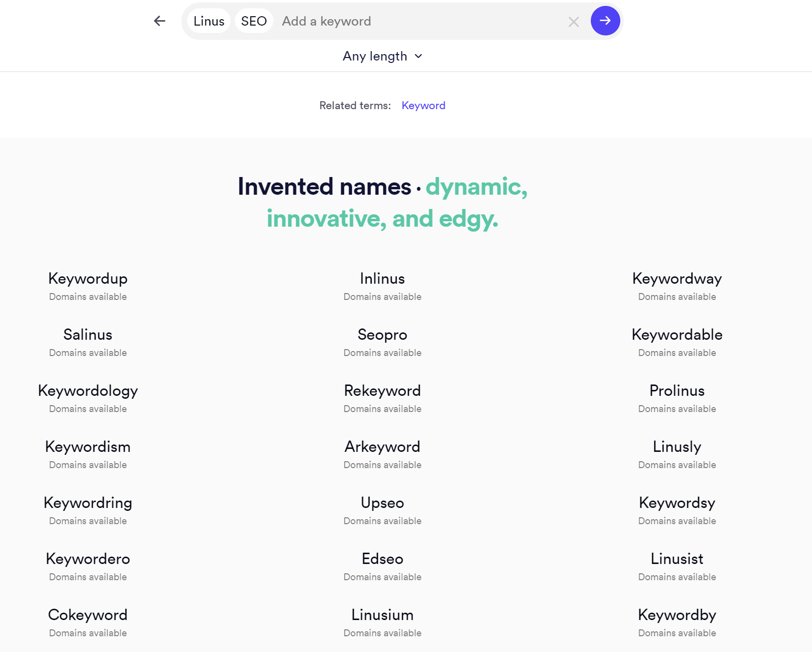812x652 pixels.
Task: Click the Keywordology name suggestion
Action: tap(88, 391)
